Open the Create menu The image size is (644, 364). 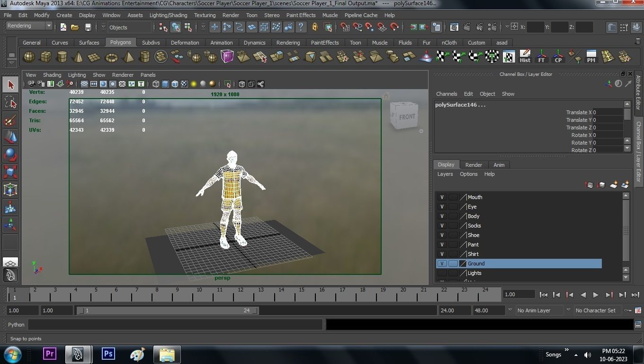pyautogui.click(x=64, y=15)
